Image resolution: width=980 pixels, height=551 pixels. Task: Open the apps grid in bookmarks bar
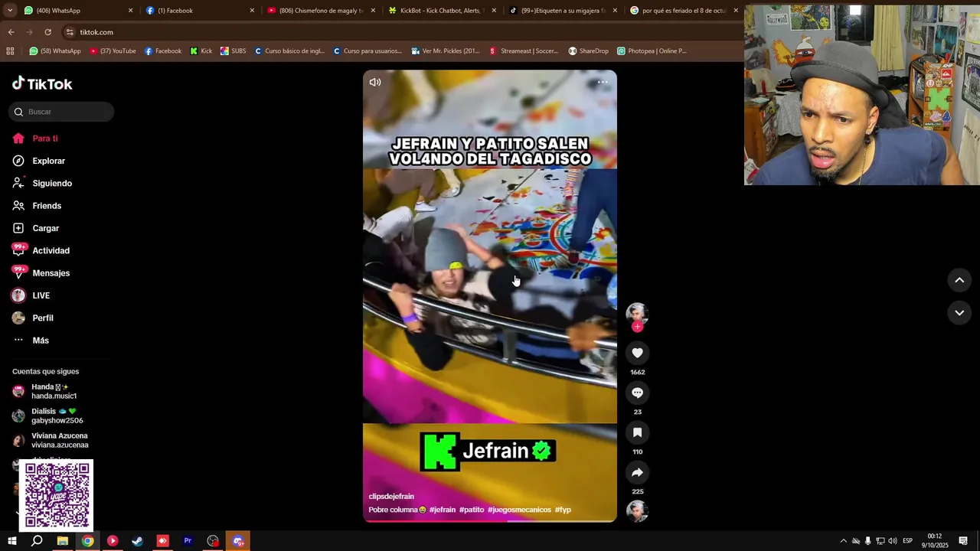(10, 51)
